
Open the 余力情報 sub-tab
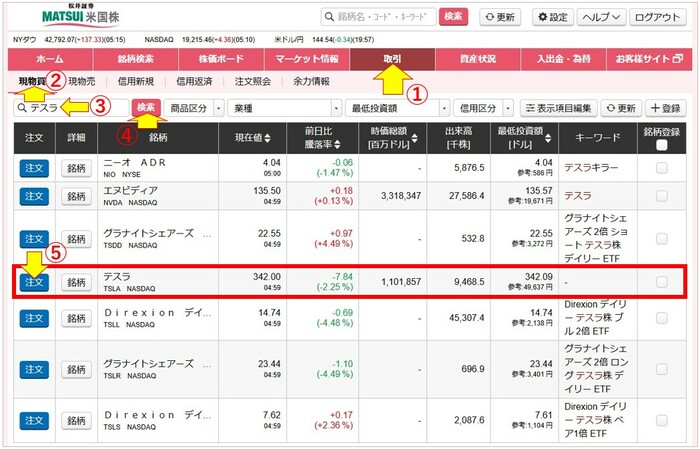point(311,81)
